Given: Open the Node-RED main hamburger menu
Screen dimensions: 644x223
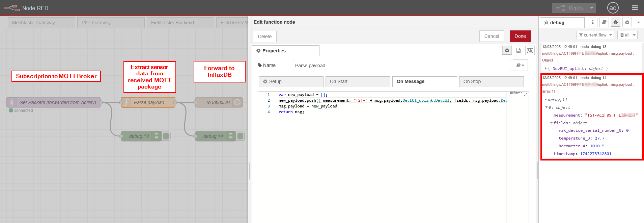Looking at the screenshot, I should coord(635,8).
